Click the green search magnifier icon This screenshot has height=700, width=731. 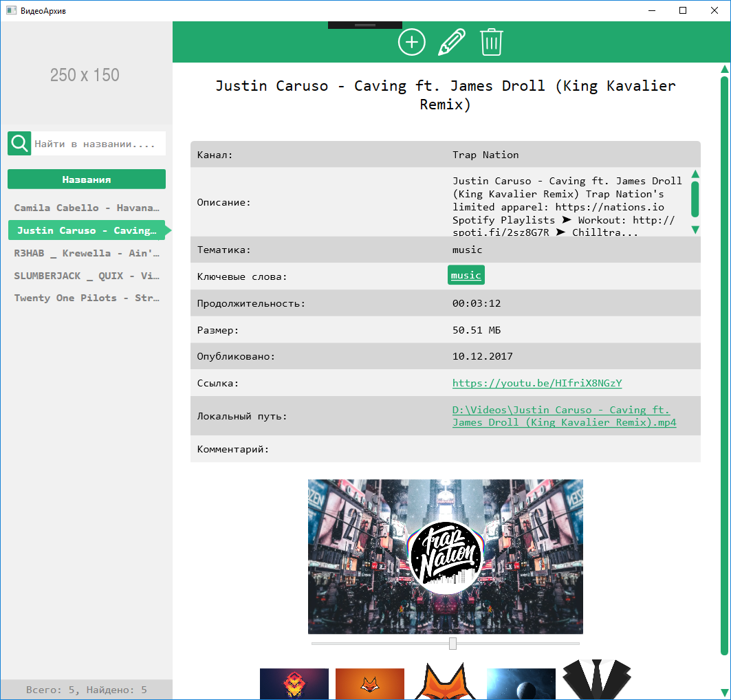19,144
